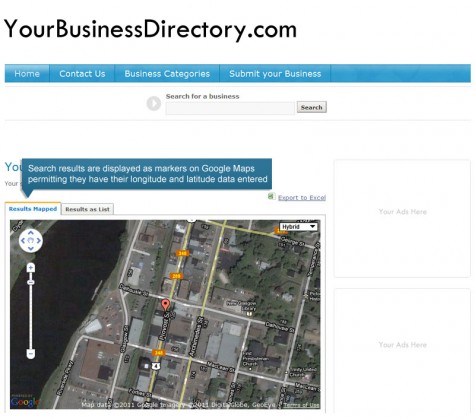475x419 pixels.
Task: Open Submit your Business page
Action: [275, 74]
